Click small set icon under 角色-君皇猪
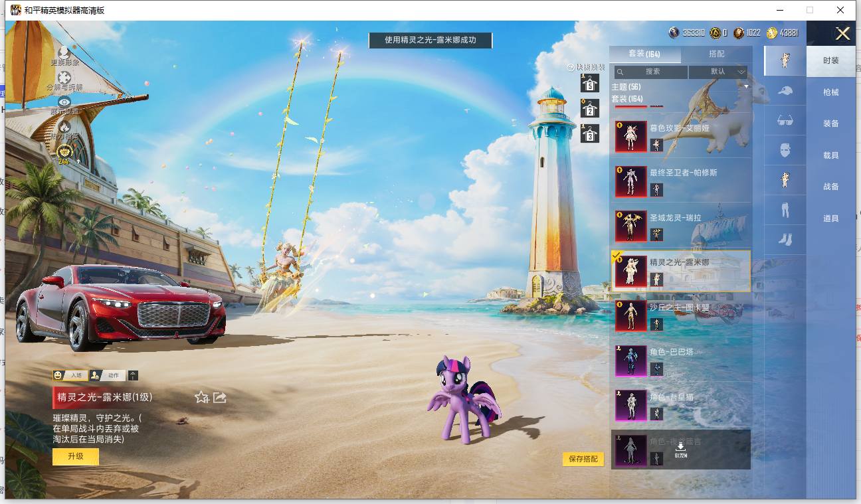 (x=656, y=414)
